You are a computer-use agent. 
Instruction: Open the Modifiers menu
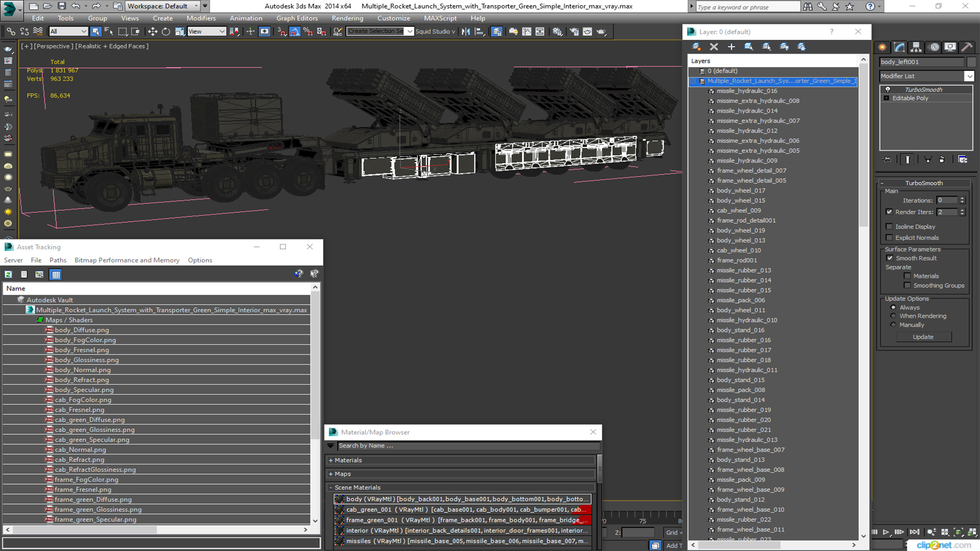click(x=201, y=18)
